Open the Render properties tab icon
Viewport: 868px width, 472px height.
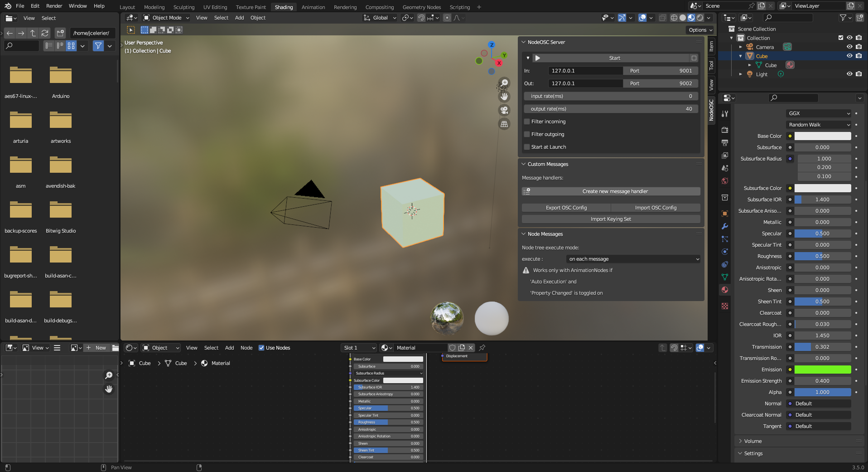point(725,130)
